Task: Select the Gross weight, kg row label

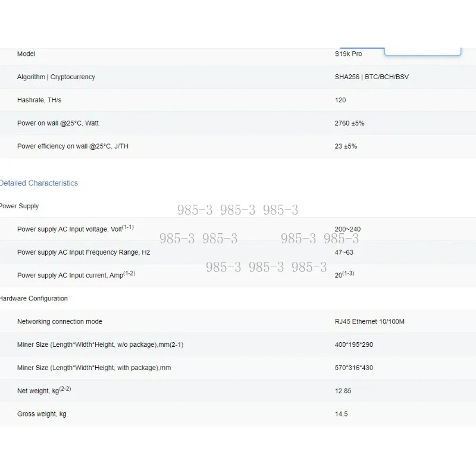Action: [x=42, y=414]
